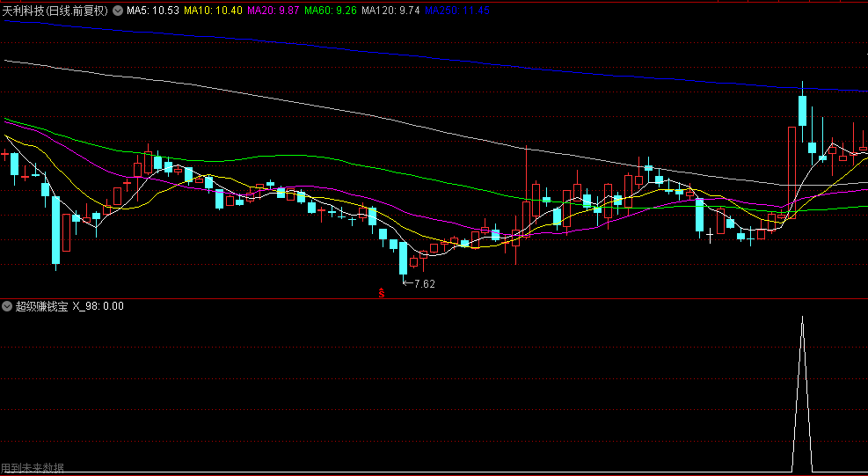Click the white indicator spike peak
The height and width of the screenshot is (476, 868).
(802, 318)
